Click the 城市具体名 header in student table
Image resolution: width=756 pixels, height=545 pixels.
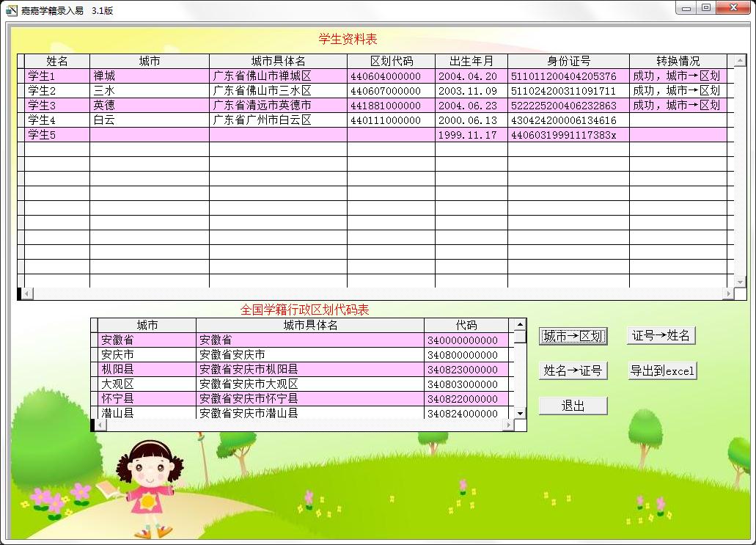click(x=278, y=62)
